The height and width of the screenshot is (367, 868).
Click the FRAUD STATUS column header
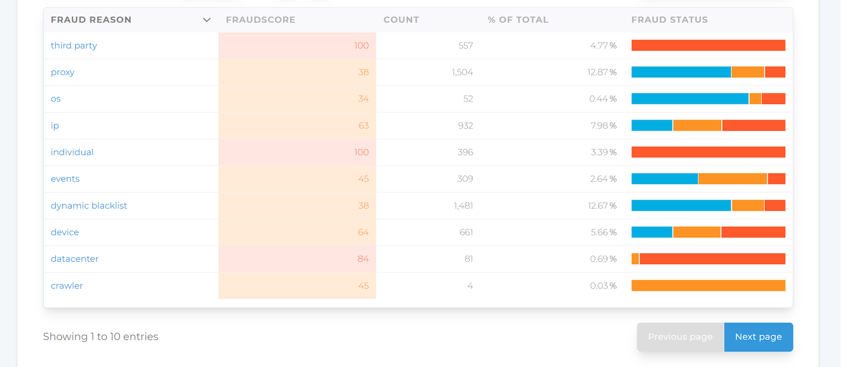[x=669, y=20]
